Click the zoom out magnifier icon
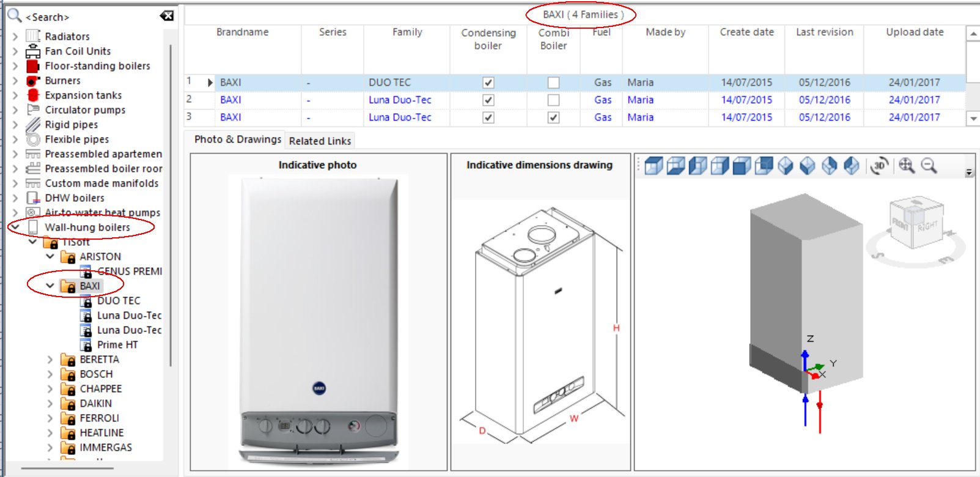Viewport: 980px width, 477px height. 929,166
